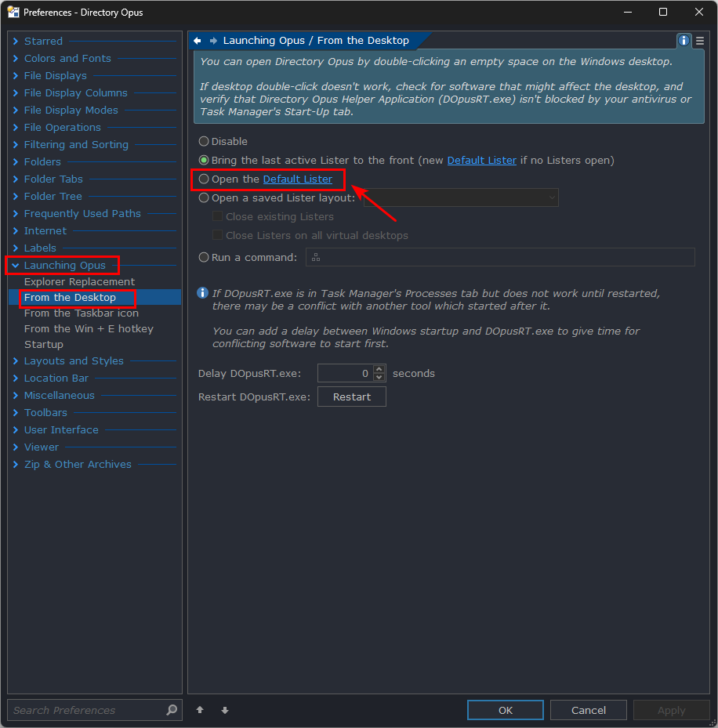Open the saved Lister layout dropdown
Image resolution: width=718 pixels, height=728 pixels.
point(461,197)
